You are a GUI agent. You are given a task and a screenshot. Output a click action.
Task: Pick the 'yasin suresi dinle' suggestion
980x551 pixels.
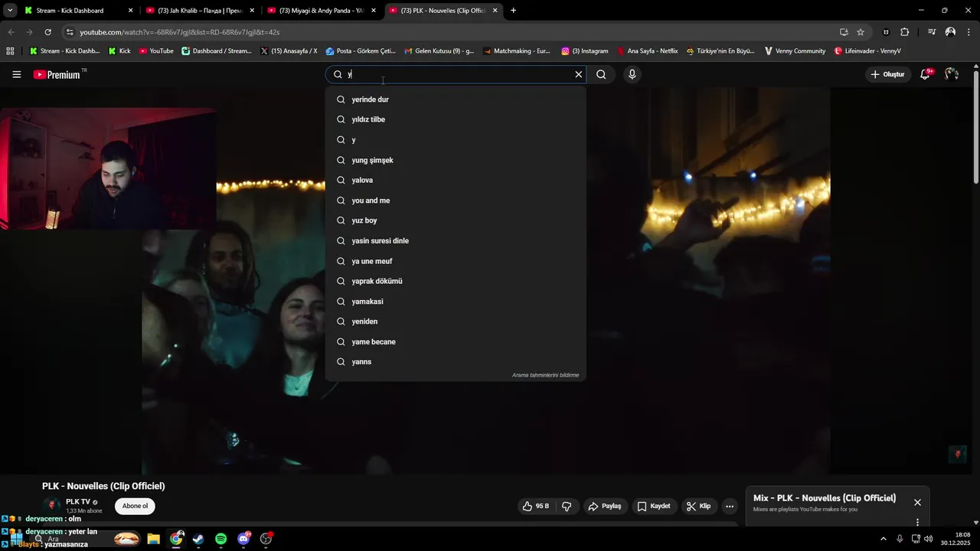pos(456,241)
